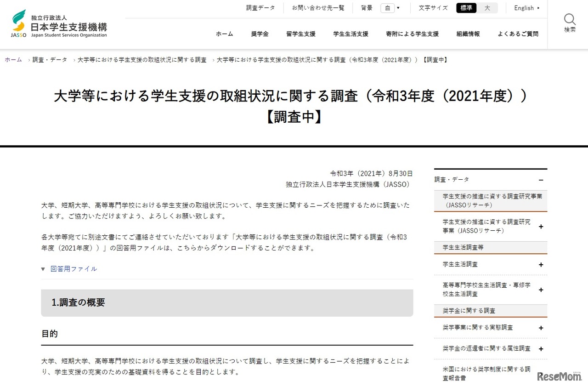Expand the 学生生活調査 sidebar item
Viewport: 588px width, 387px height.
point(541,265)
